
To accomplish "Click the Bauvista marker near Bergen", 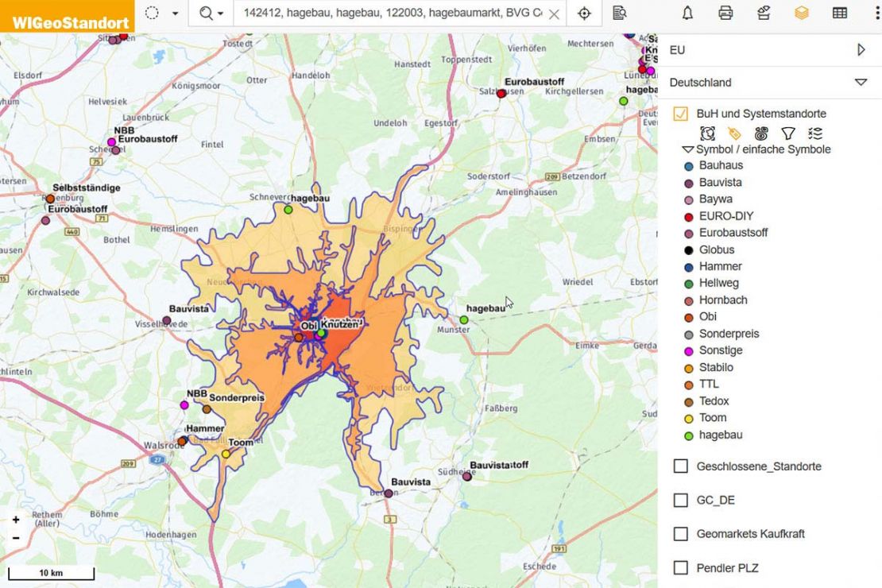I will (x=388, y=493).
